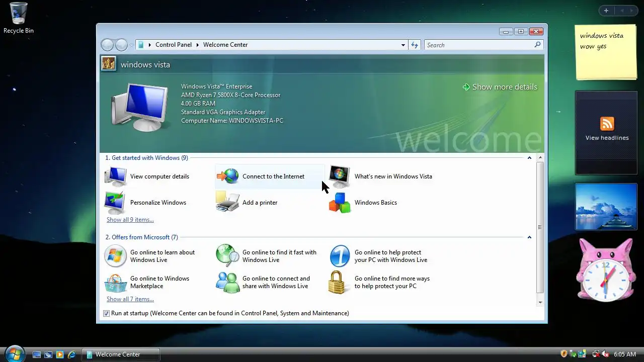Expand breadcrumb arrow before Control Panel
The width and height of the screenshot is (644, 362).
point(150,45)
